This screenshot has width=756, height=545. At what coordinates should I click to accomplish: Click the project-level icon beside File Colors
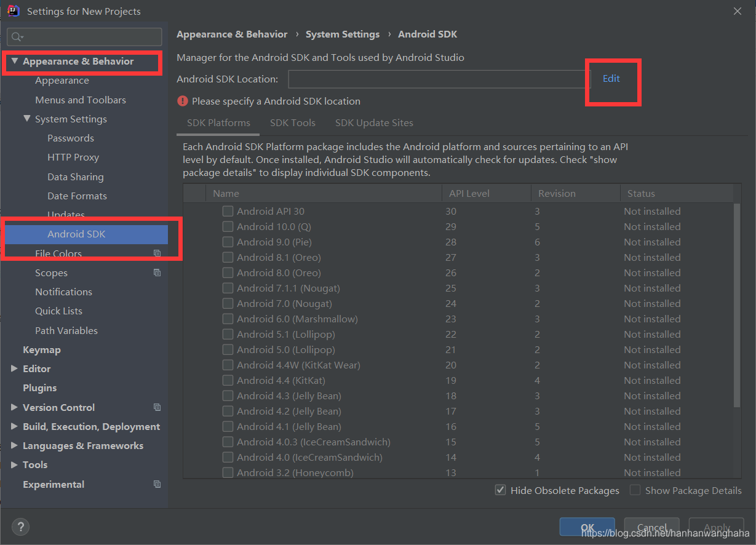point(157,253)
